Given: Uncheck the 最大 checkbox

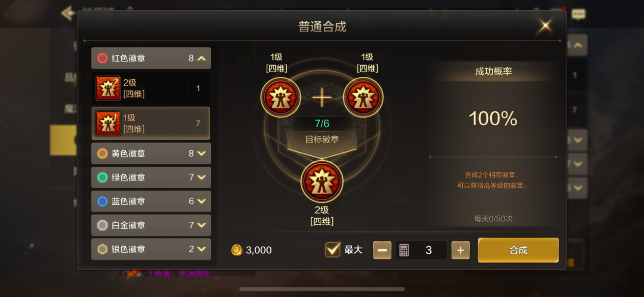Looking at the screenshot, I should click(x=332, y=250).
